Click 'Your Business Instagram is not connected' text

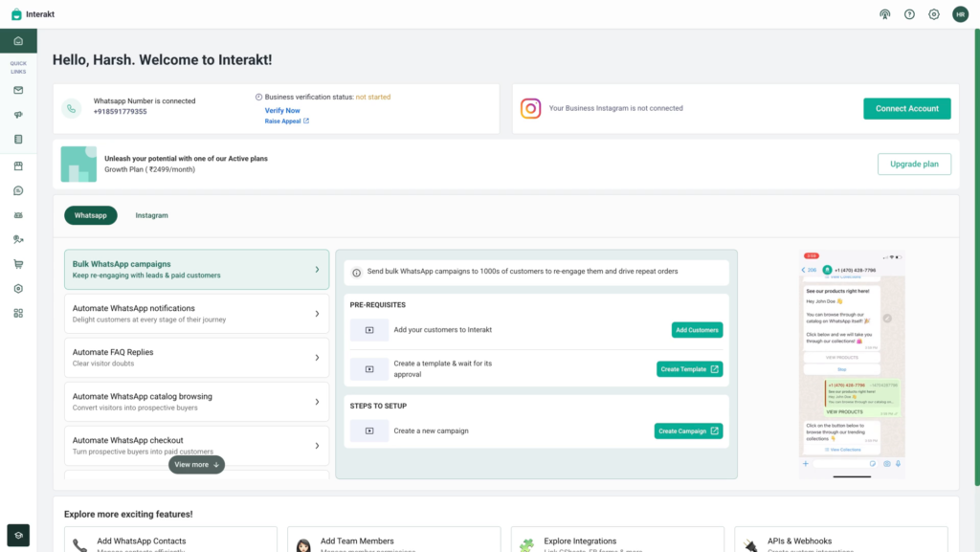[615, 109]
